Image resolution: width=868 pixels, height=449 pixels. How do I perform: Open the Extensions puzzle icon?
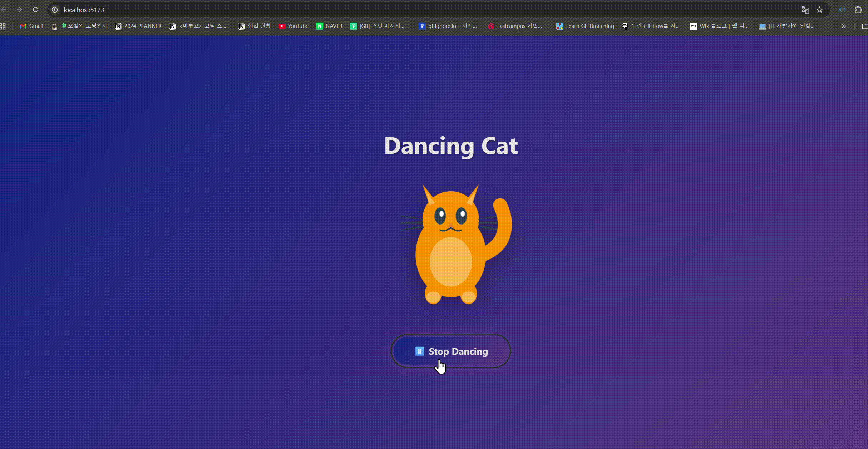coord(858,10)
